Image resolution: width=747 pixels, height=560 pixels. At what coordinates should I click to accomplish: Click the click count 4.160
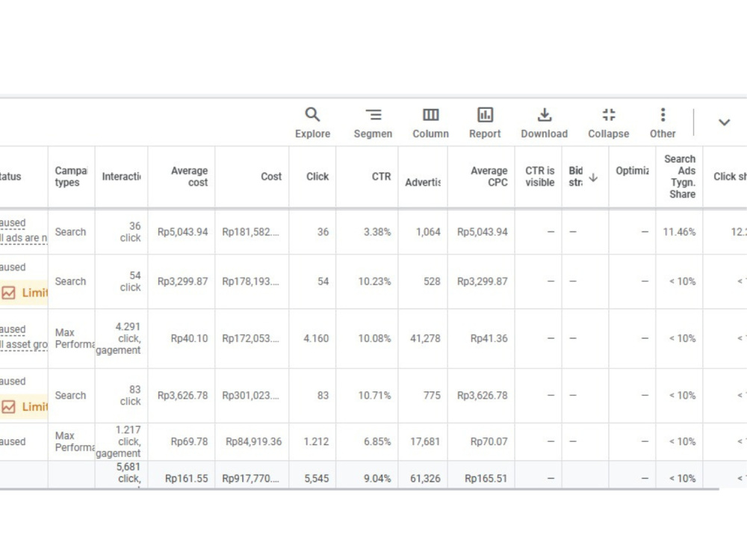(x=316, y=338)
